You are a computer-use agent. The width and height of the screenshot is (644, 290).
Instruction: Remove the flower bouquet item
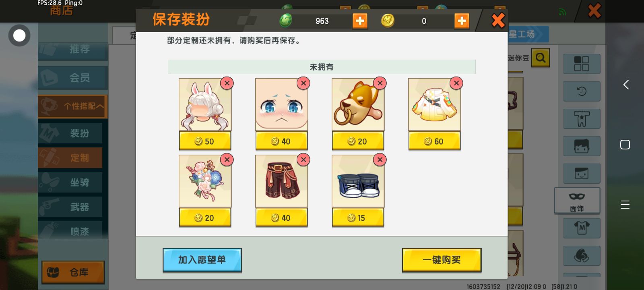[227, 159]
